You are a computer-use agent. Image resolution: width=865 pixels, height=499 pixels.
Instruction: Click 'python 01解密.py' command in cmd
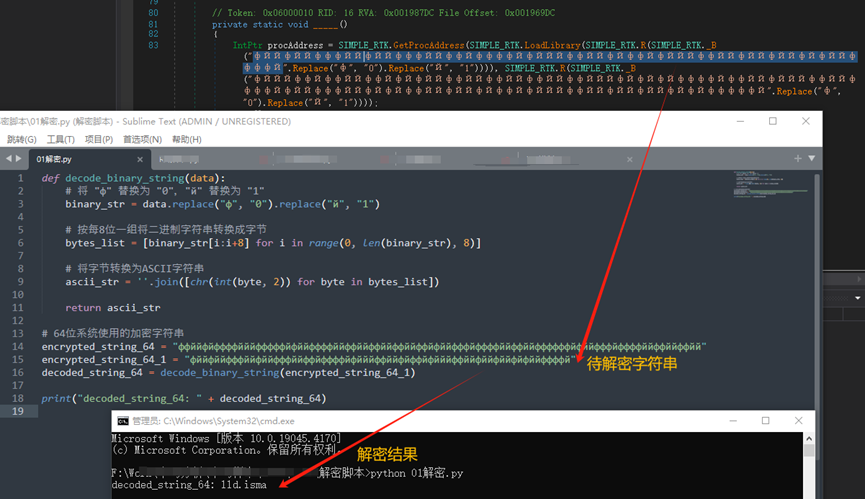point(417,473)
